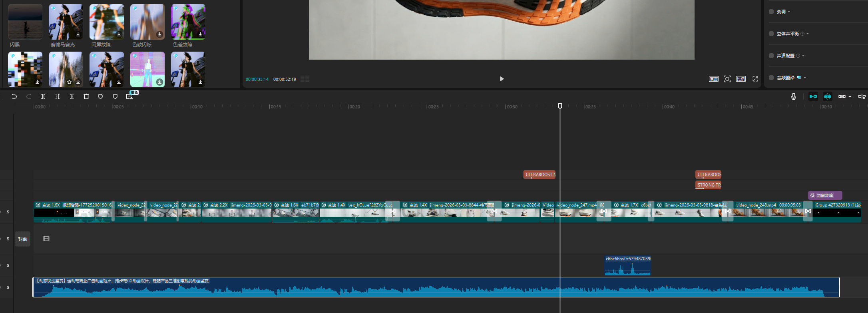
Task: Play the video preview
Action: [x=502, y=79]
